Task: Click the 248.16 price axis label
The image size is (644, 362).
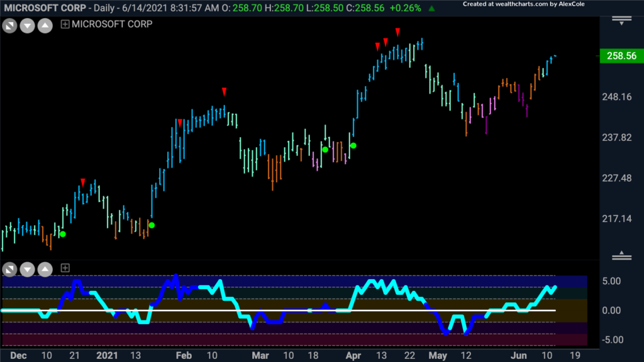Action: [x=617, y=97]
